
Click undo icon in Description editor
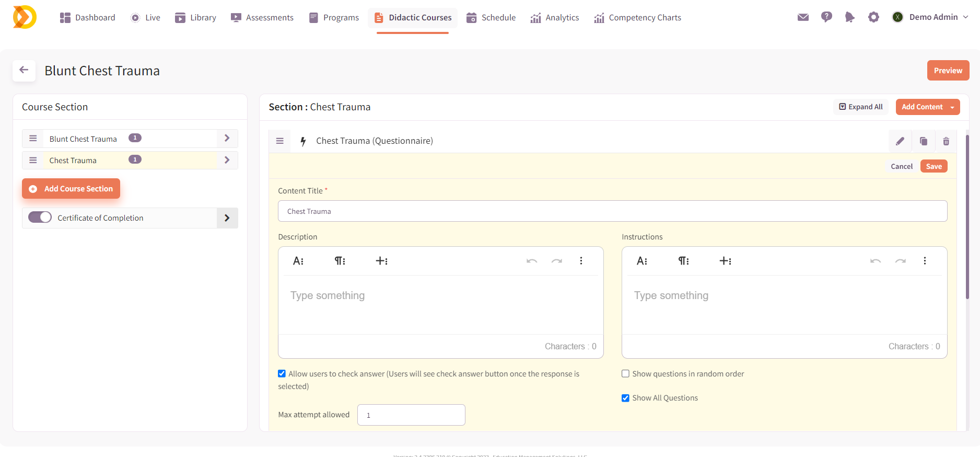pos(532,261)
